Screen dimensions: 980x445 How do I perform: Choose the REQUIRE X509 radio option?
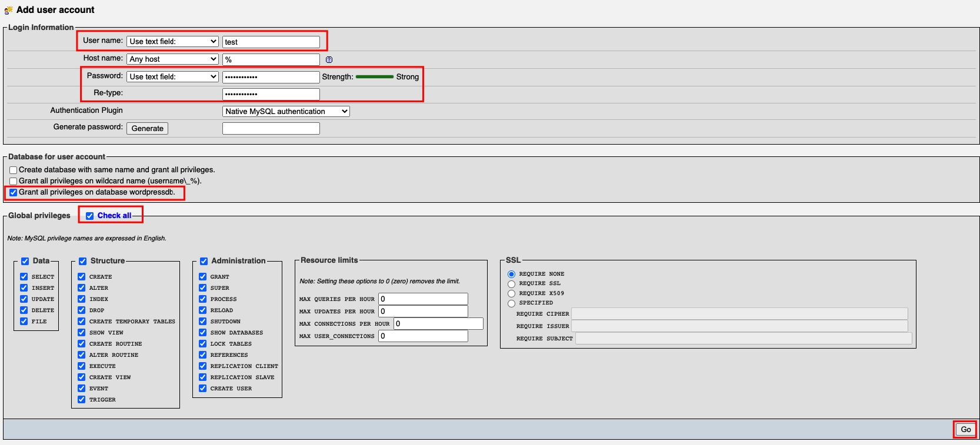[x=511, y=293]
